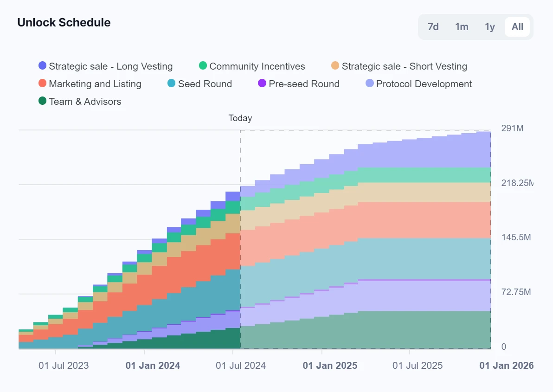The width and height of the screenshot is (559, 392).
Task: Hide the Seed Round series in legend
Action: 205,84
